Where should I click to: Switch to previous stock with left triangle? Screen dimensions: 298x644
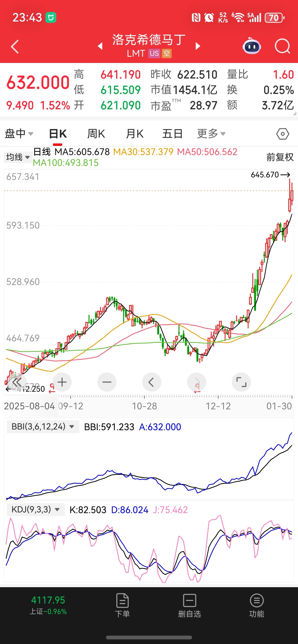point(100,46)
